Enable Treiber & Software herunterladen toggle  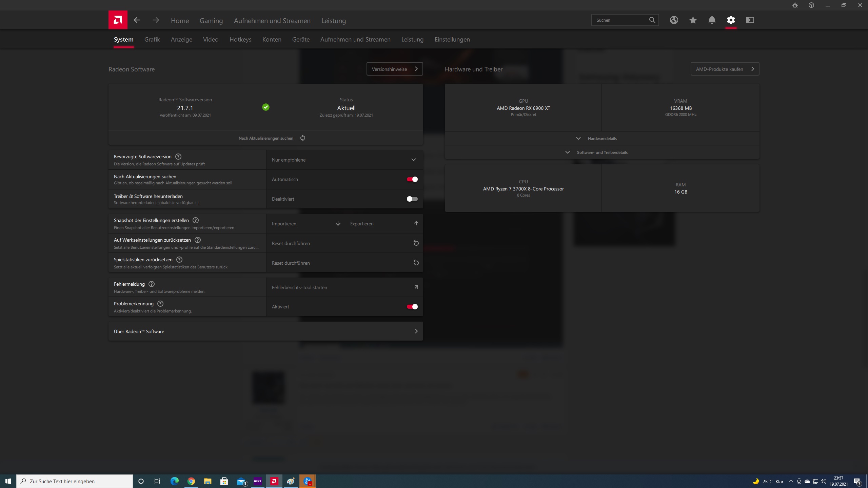(x=412, y=199)
